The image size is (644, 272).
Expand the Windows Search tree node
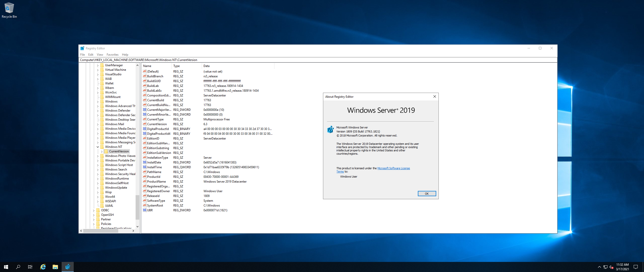click(x=98, y=169)
